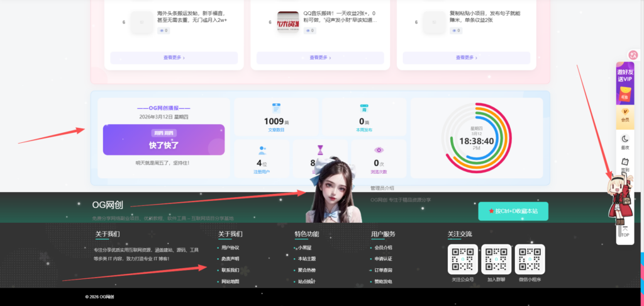Image resolution: width=644 pixels, height=306 pixels.
Task: Open the 用户协议 footer link
Action: [230, 247]
